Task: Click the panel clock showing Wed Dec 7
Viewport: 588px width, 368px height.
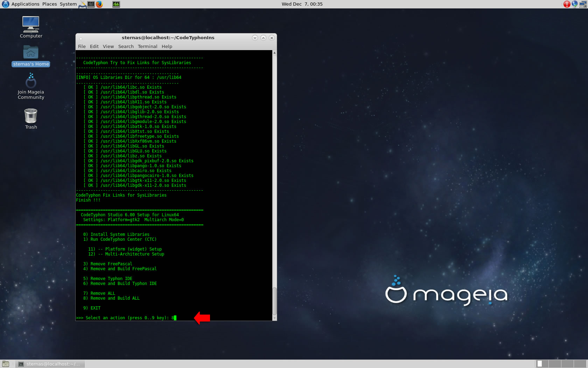Action: coord(302,4)
